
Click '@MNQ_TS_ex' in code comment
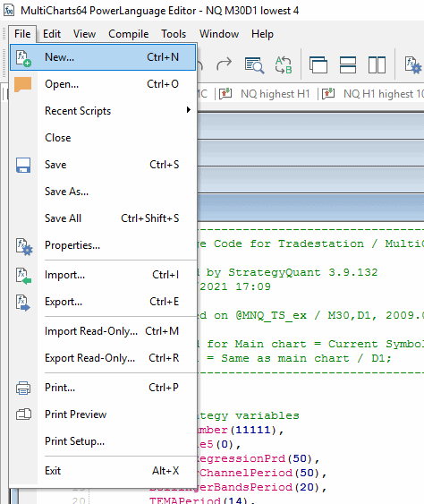[271, 315]
